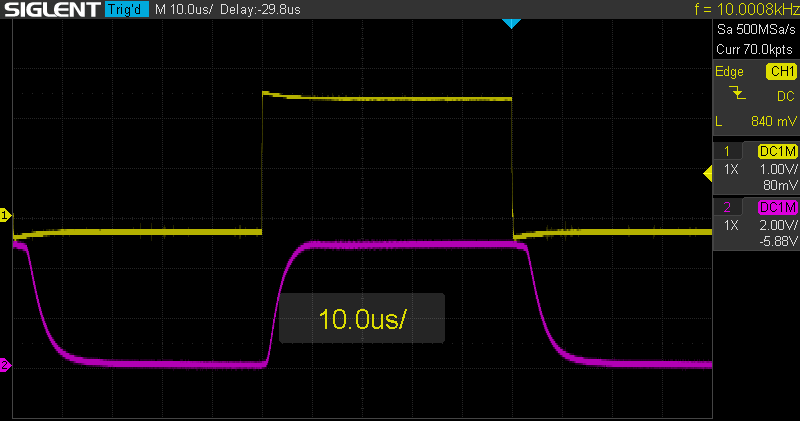
Task: Click the blue trigger position marker at top
Action: tap(511, 23)
